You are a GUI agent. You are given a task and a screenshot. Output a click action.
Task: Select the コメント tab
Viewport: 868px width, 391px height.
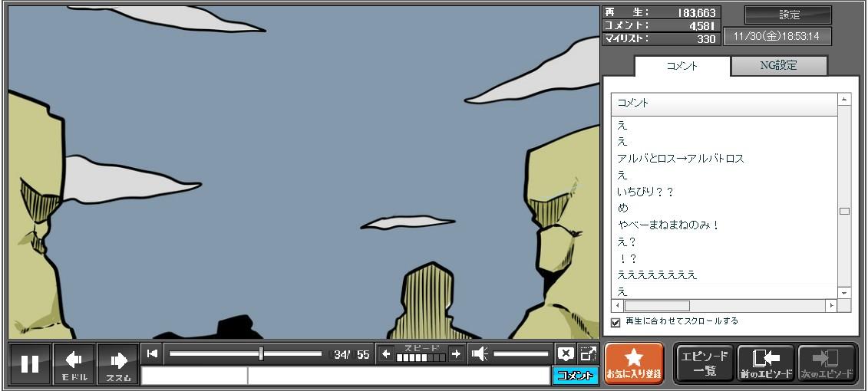[682, 66]
